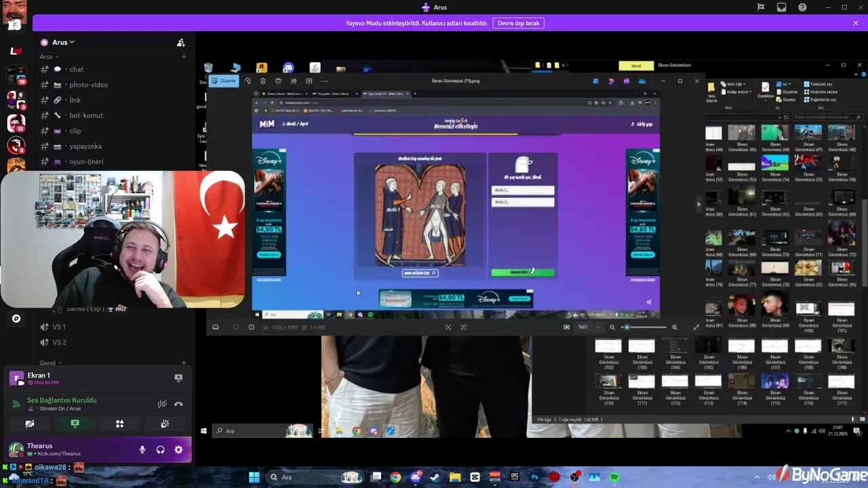The width and height of the screenshot is (868, 488).
Task: Collapse the Arus channel category
Action: click(x=49, y=57)
